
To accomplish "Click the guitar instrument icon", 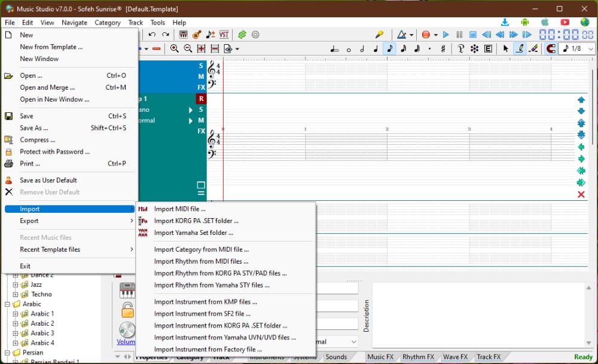I will pyautogui.click(x=197, y=35).
